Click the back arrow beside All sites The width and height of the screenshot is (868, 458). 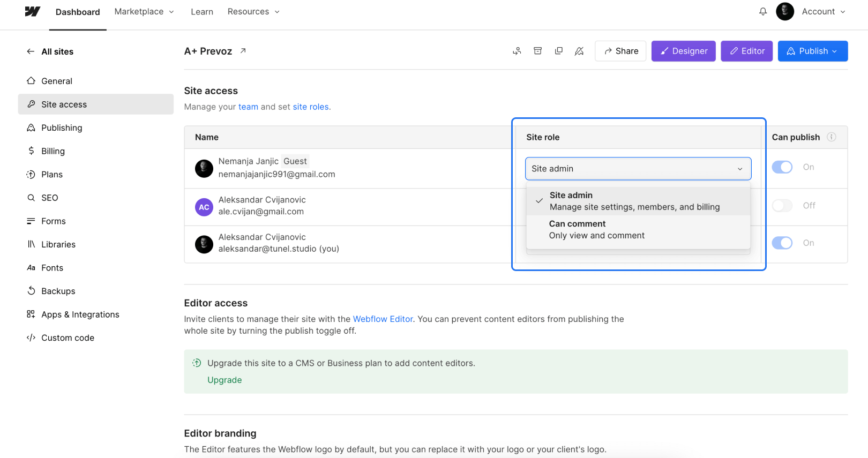(31, 51)
